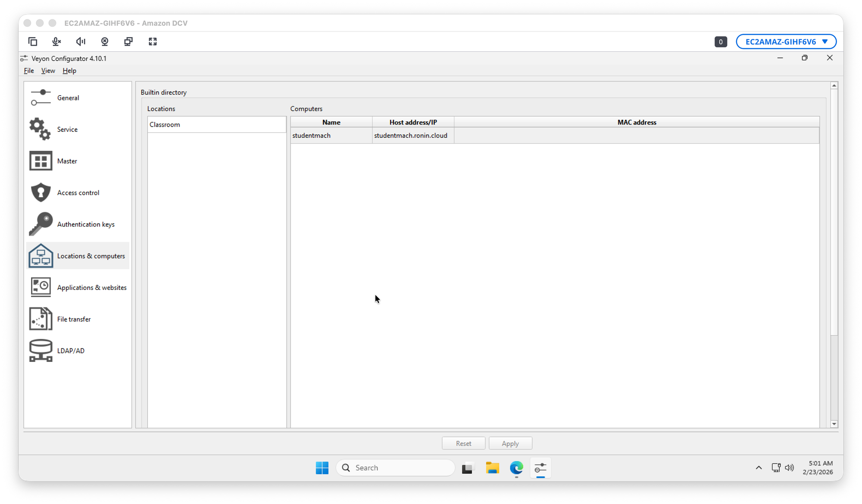Screen dimensions: 862x504
Task: Select the Master grid icon
Action: (41, 161)
